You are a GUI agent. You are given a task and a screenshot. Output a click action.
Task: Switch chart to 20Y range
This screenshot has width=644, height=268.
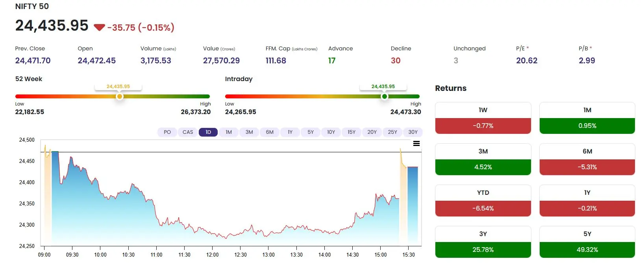click(372, 132)
